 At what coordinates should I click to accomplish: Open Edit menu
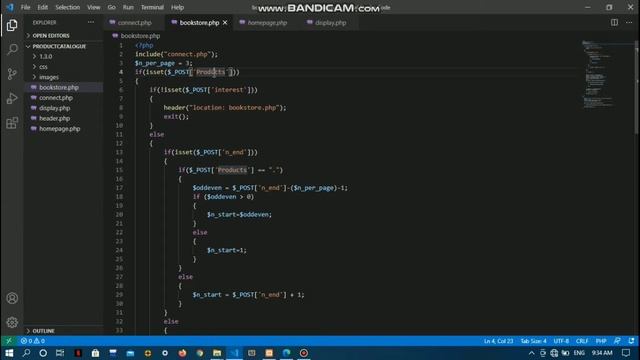pos(42,7)
